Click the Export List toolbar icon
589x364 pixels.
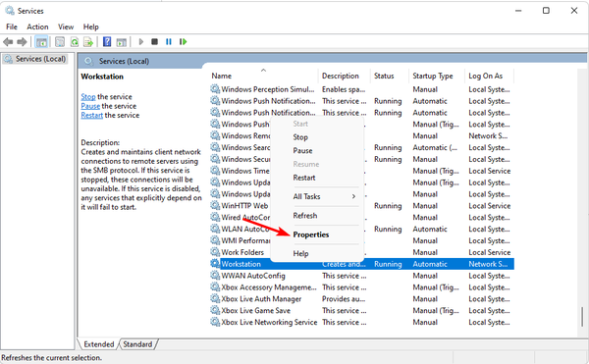pos(88,41)
